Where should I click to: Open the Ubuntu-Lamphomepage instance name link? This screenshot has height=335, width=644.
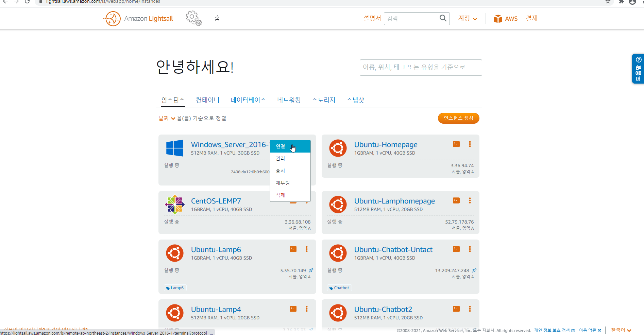point(394,201)
